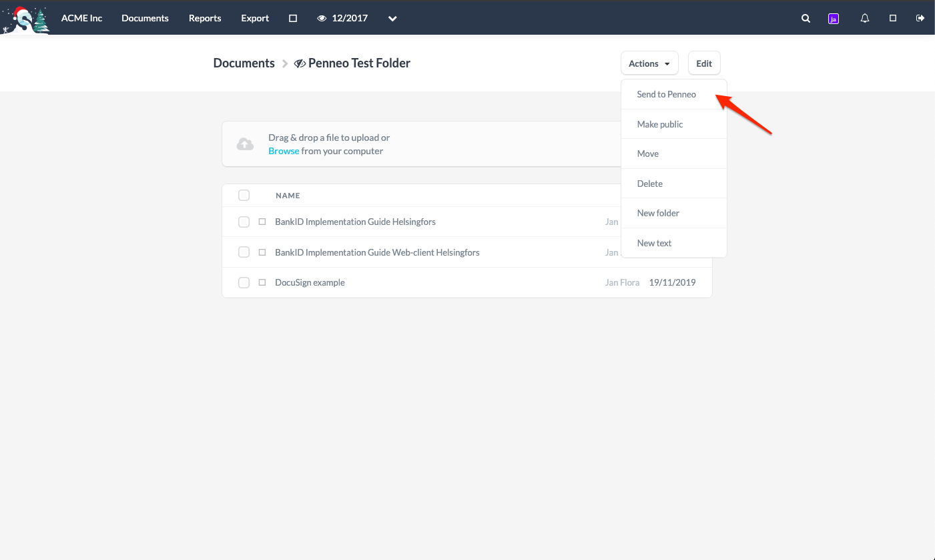Click the square icon next to the bell
This screenshot has width=935, height=560.
[893, 19]
